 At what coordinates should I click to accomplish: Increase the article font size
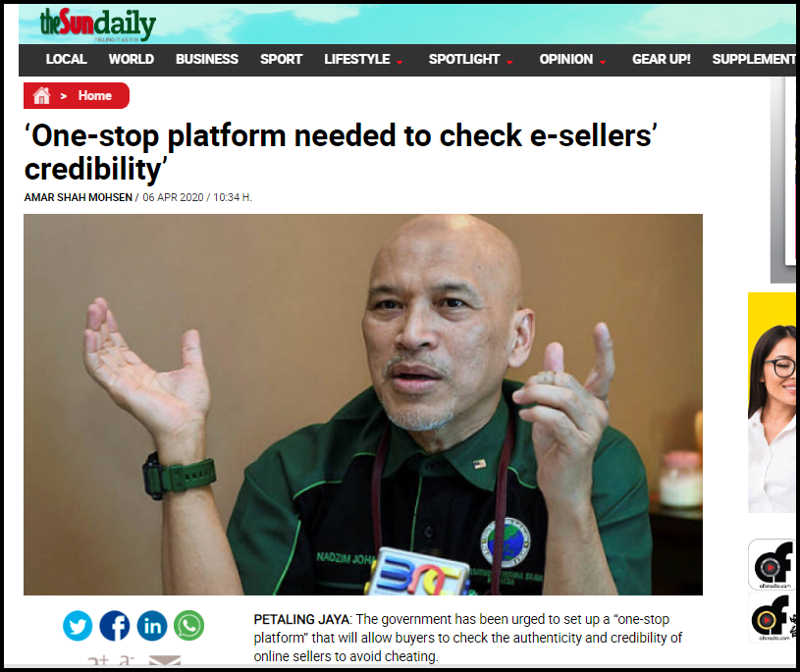(x=98, y=661)
